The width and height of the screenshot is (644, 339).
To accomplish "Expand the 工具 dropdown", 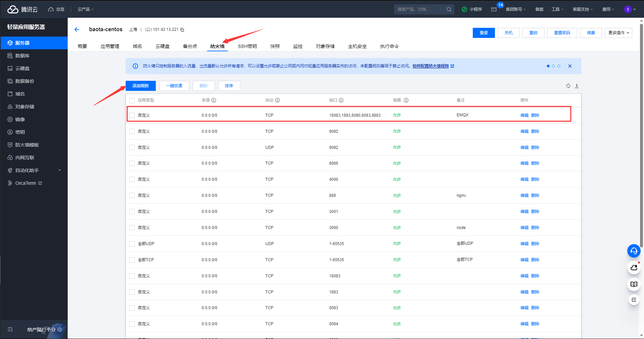I will pos(558,9).
